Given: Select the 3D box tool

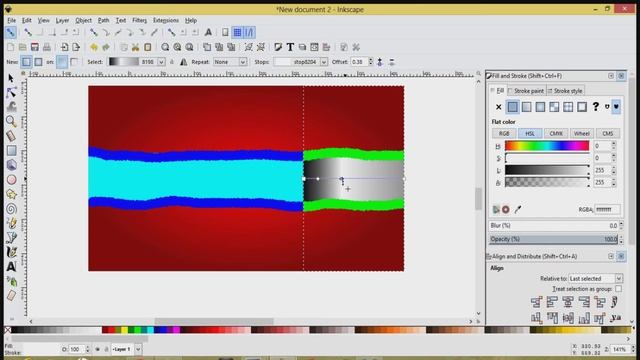Looking at the screenshot, I should [x=11, y=165].
